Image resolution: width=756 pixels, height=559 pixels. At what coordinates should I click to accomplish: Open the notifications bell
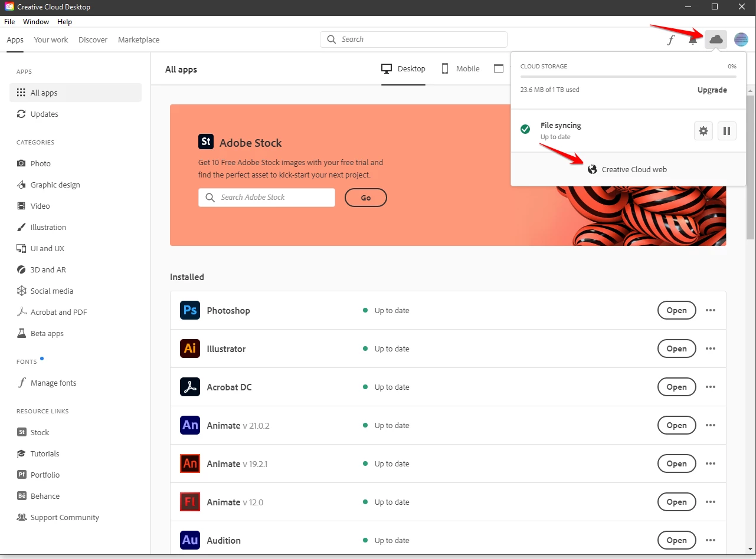[693, 40]
